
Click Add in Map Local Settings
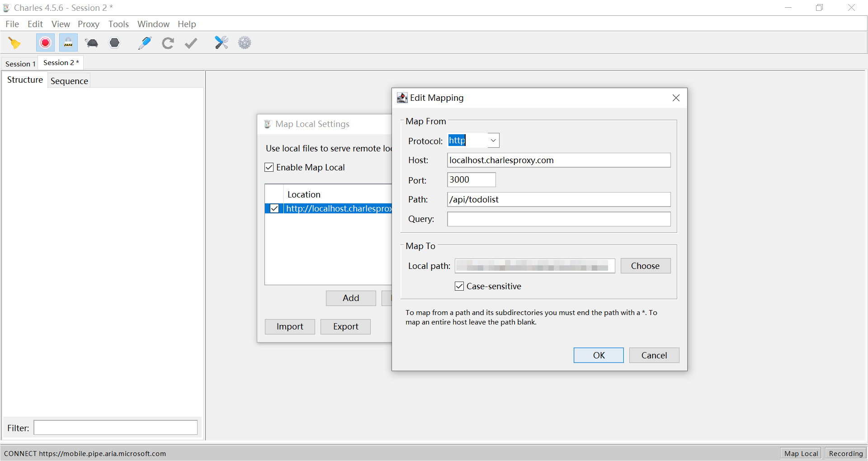click(351, 298)
